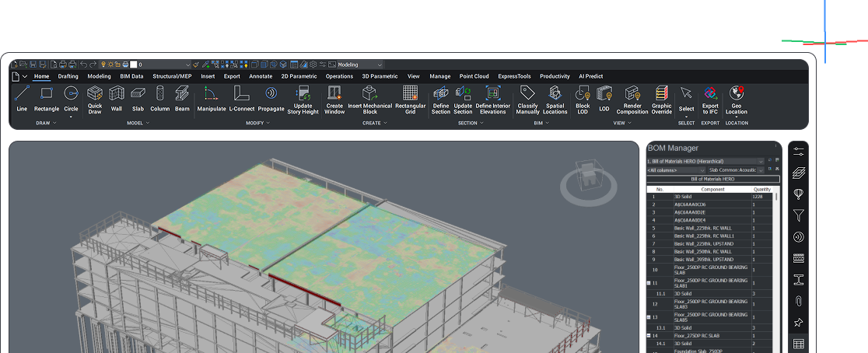The width and height of the screenshot is (868, 353).
Task: Switch to the Point Cloud ribbon tab
Action: click(x=474, y=76)
